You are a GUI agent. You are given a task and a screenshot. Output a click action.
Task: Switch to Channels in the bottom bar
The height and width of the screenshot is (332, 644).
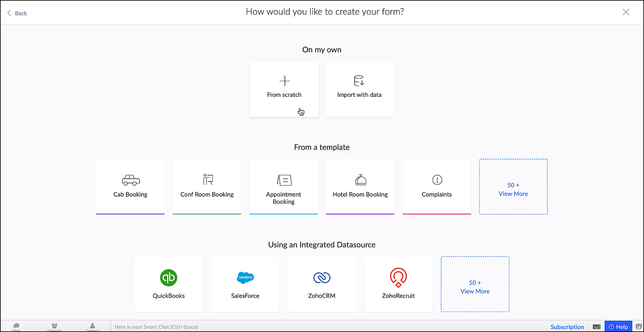coord(54,327)
